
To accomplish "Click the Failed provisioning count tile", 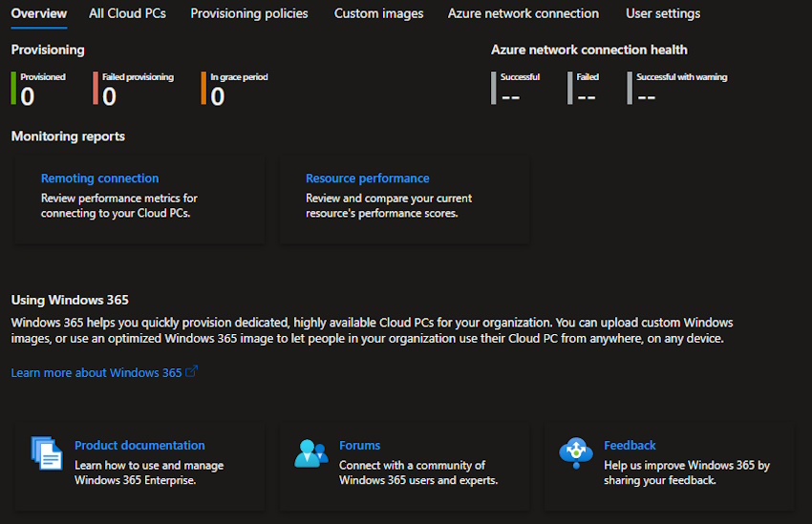I will click(133, 89).
